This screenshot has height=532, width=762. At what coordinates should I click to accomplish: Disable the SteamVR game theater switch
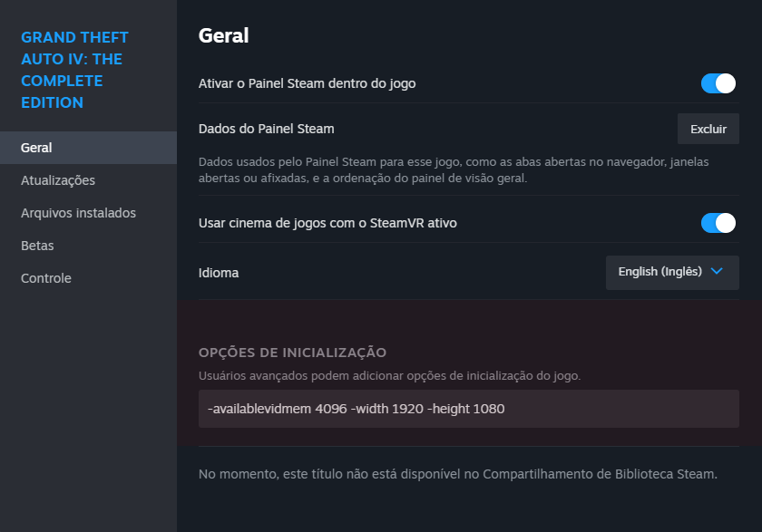pyautogui.click(x=718, y=222)
